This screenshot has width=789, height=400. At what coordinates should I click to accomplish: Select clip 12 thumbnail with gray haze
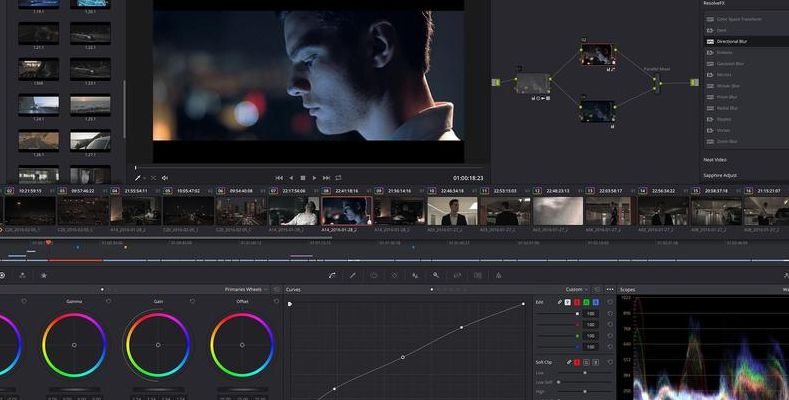click(558, 211)
